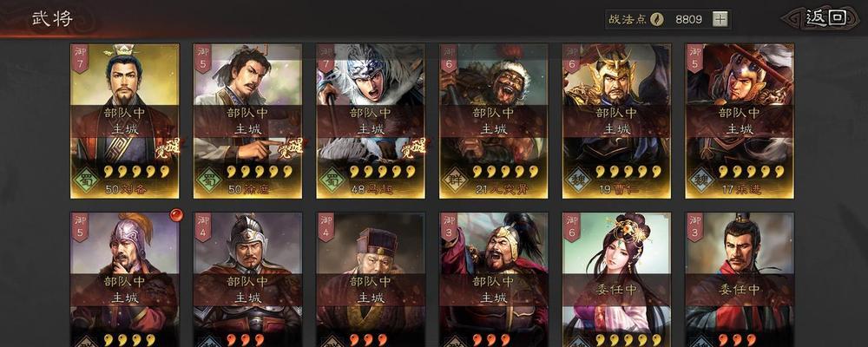Image resolution: width=868 pixels, height=347 pixels.
Task: Click the 战法点 coin icon
Action: coord(656,19)
